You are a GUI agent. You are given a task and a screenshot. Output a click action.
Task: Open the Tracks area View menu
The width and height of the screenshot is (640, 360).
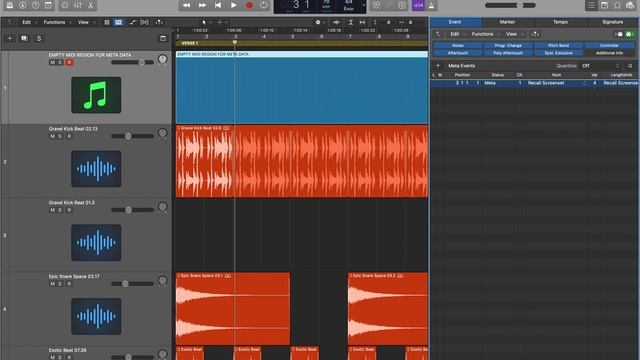83,22
